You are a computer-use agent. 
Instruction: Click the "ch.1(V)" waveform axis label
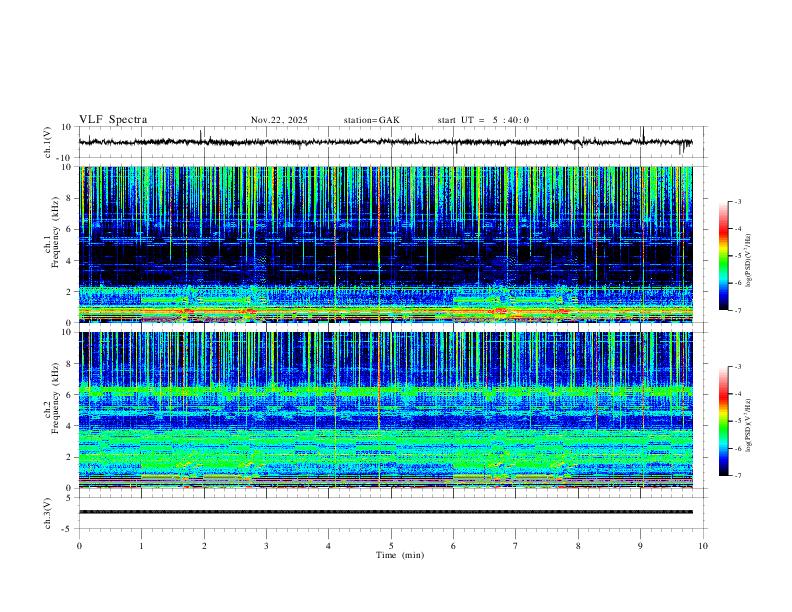point(48,142)
